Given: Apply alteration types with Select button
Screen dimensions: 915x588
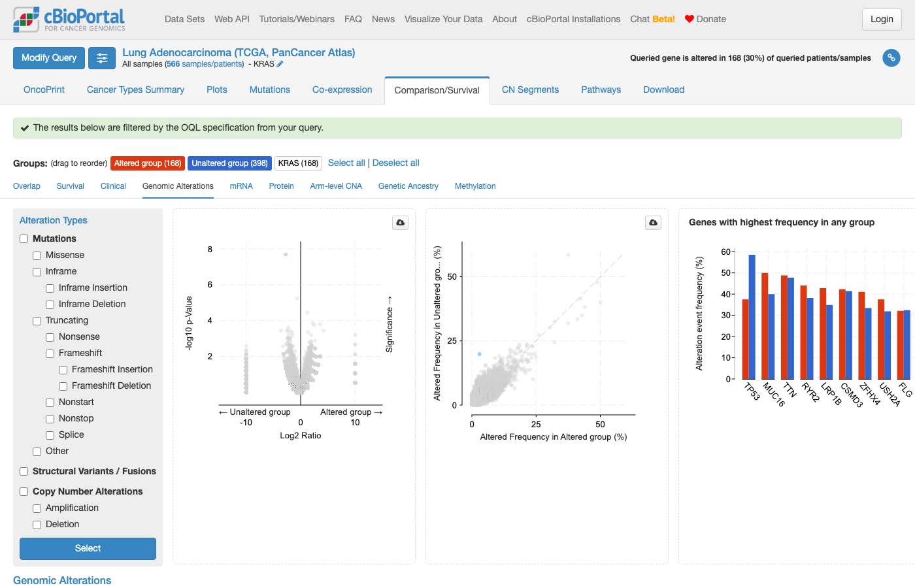Looking at the screenshot, I should [88, 549].
